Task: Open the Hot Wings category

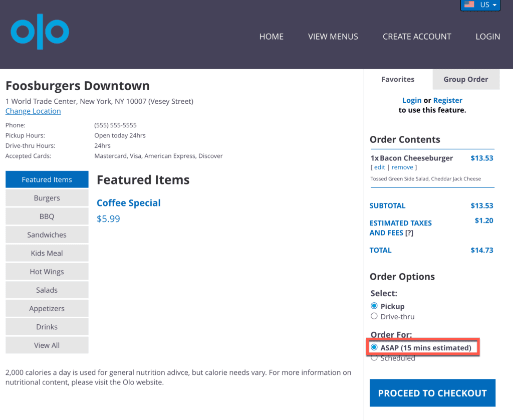Action: (47, 271)
